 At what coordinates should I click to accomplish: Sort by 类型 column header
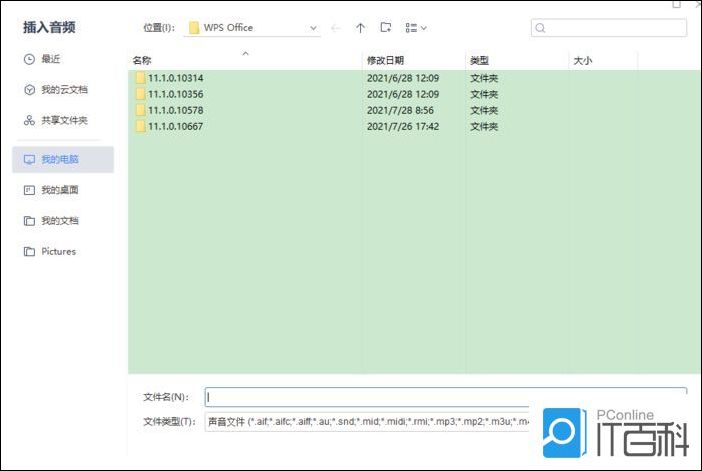[x=479, y=60]
